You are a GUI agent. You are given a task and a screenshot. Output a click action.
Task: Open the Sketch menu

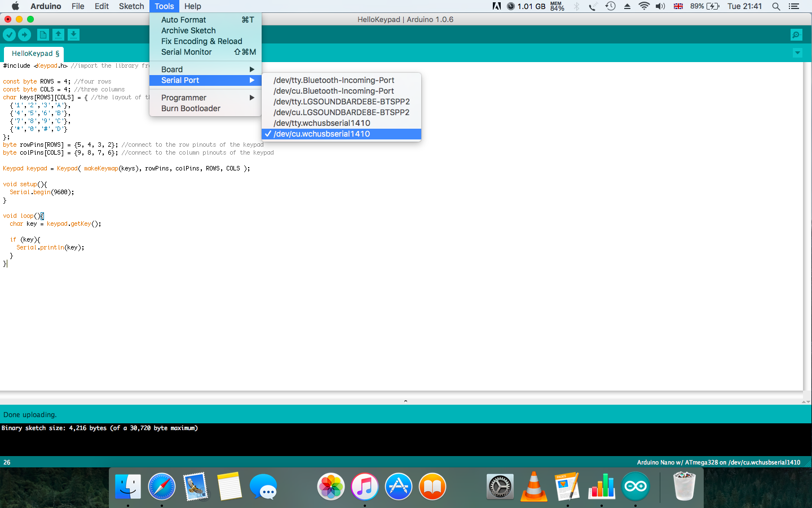131,6
